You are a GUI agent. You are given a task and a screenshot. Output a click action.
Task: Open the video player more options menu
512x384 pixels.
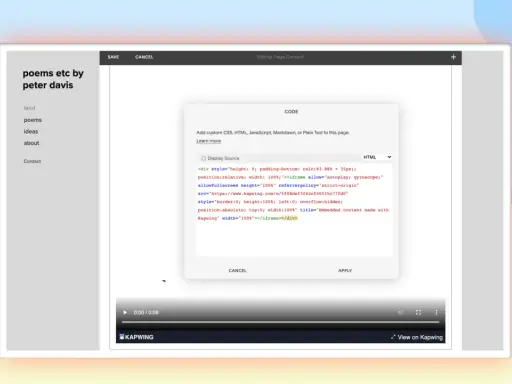(436, 312)
